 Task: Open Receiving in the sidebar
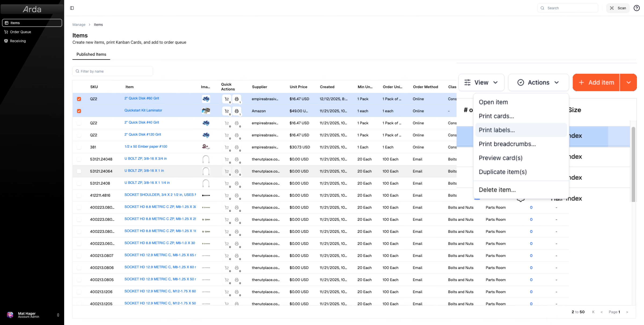(32, 41)
